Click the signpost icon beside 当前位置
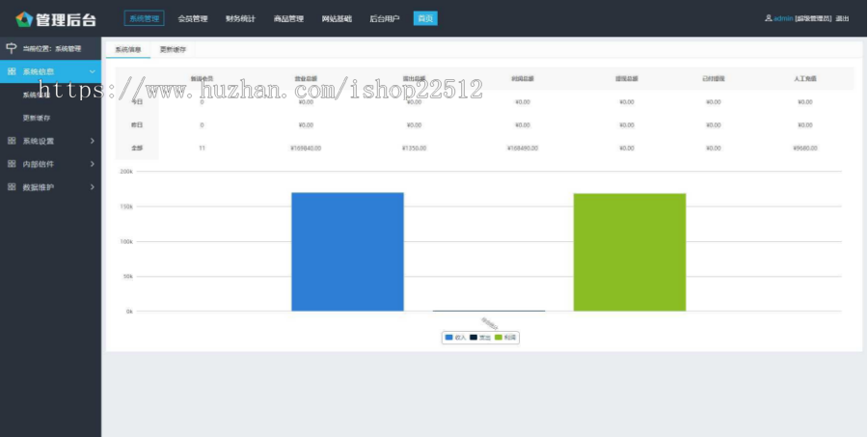 [x=11, y=48]
